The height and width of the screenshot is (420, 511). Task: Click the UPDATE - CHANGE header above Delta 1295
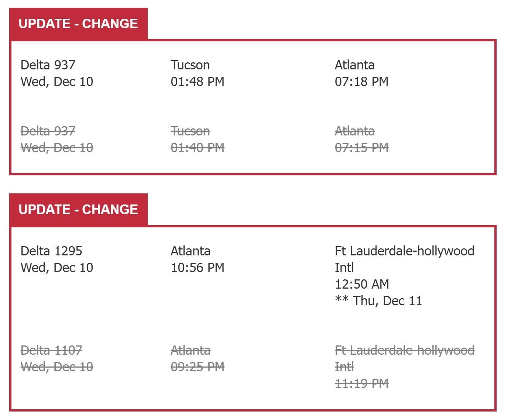[78, 210]
